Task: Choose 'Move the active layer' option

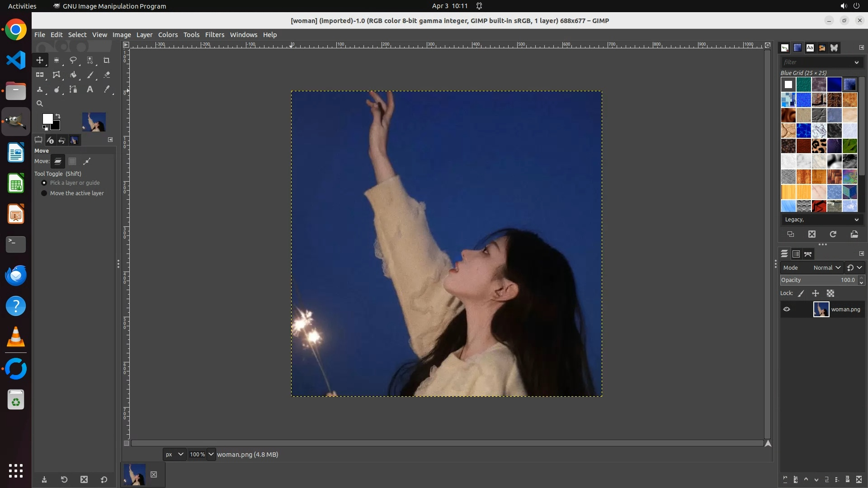Action: click(44, 193)
